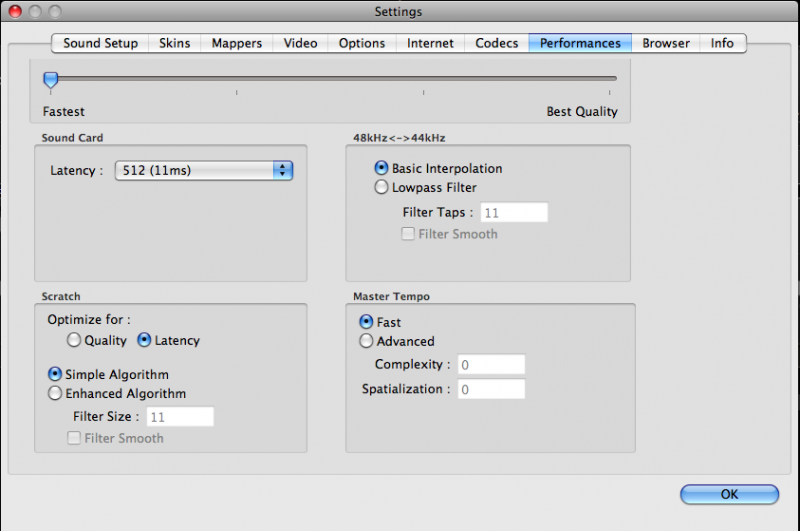Open the Latency dropdown menu
The image size is (800, 531).
click(x=204, y=171)
